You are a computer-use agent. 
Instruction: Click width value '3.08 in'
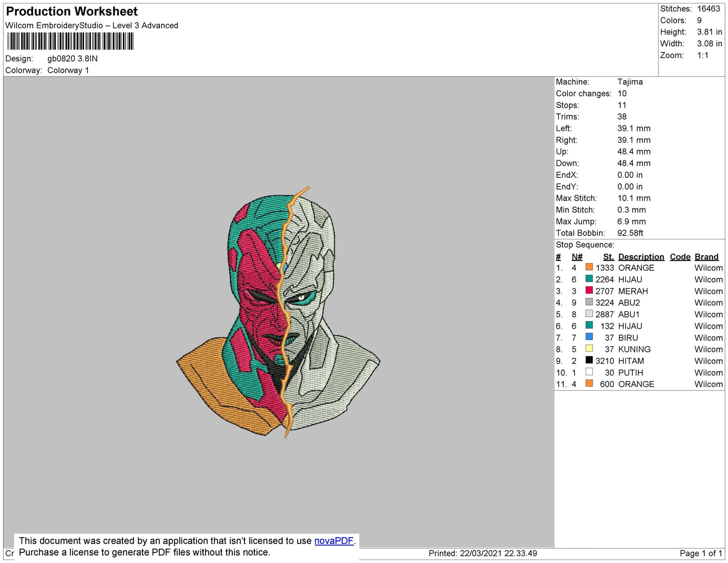(709, 43)
